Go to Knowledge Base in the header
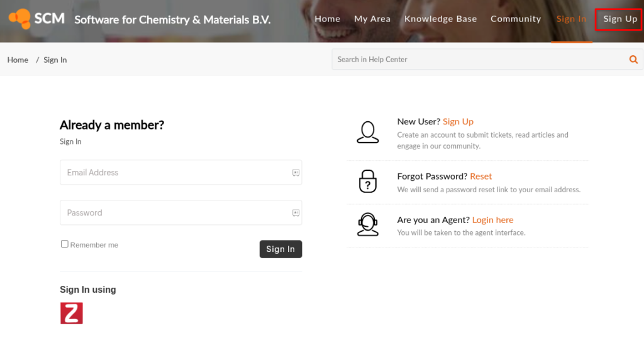The width and height of the screenshot is (644, 338). point(440,19)
